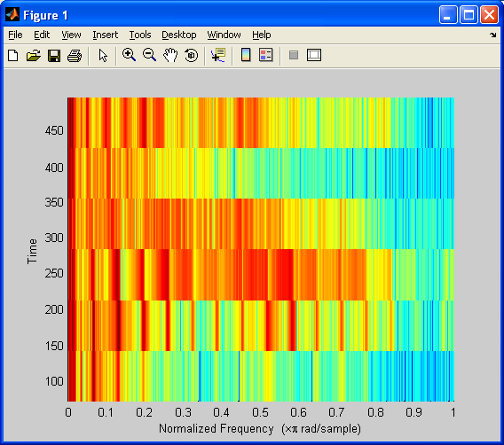Click the Show Plot Tools icon
Screen dimensions: 504x445
(314, 55)
